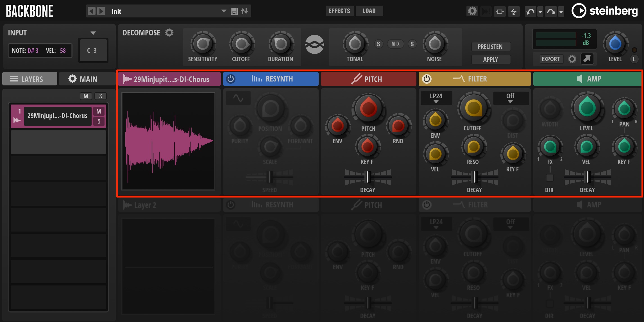Screen dimensions: 644x322
Task: Click the Noise level knob
Action: (x=435, y=44)
